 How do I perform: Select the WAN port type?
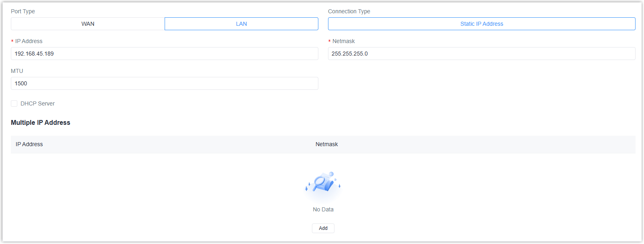point(88,24)
